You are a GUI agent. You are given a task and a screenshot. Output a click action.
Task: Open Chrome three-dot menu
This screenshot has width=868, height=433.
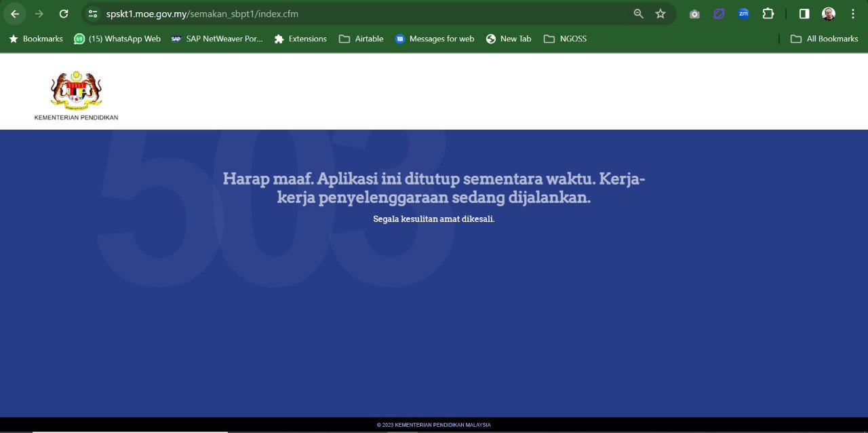(853, 14)
